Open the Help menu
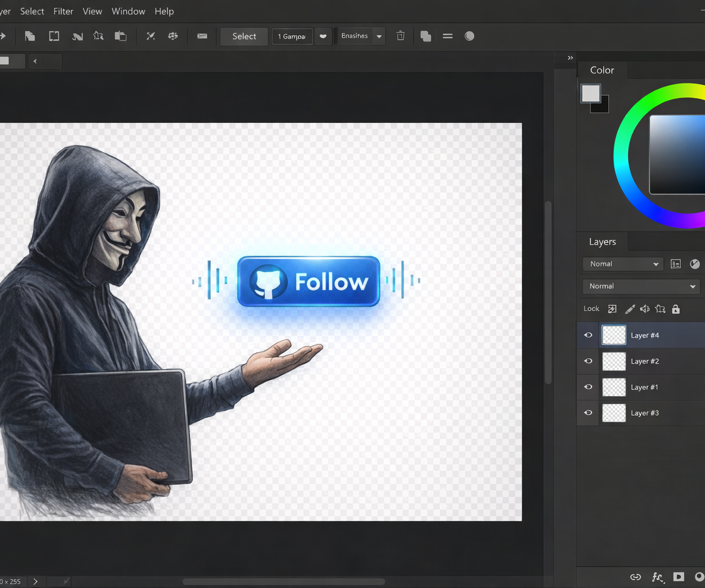The image size is (705, 588). point(164,11)
